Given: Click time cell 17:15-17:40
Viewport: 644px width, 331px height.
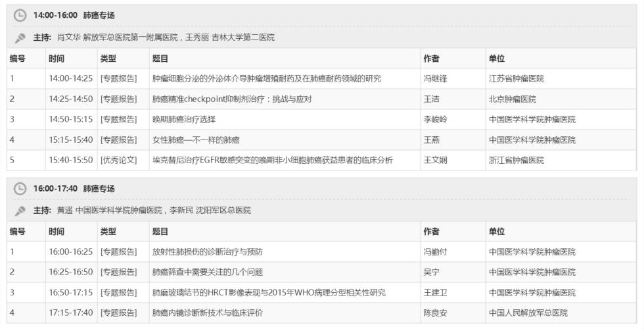Looking at the screenshot, I should 71,313.
